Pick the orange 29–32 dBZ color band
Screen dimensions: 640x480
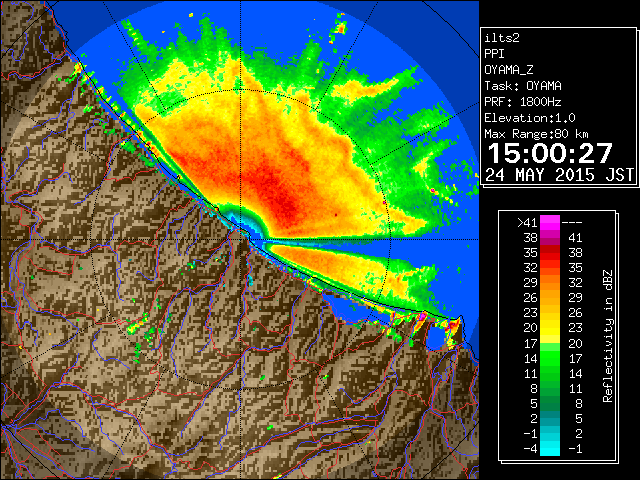(x=550, y=282)
